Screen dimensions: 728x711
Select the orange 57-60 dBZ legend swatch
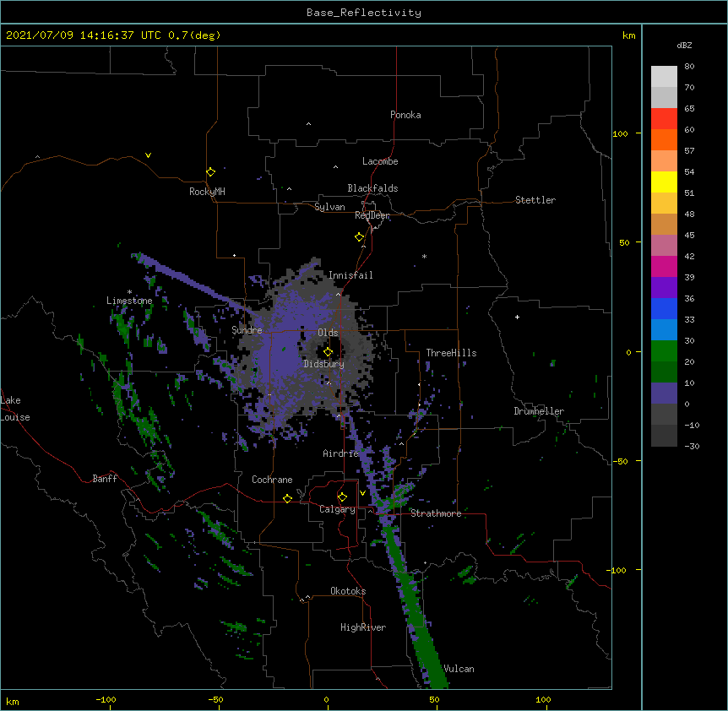pos(664,139)
